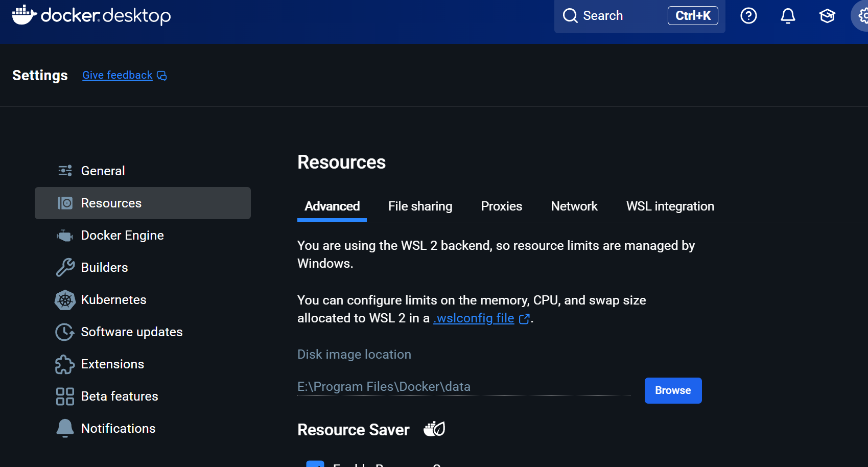Open the help question mark icon
This screenshot has width=868, height=467.
(748, 16)
